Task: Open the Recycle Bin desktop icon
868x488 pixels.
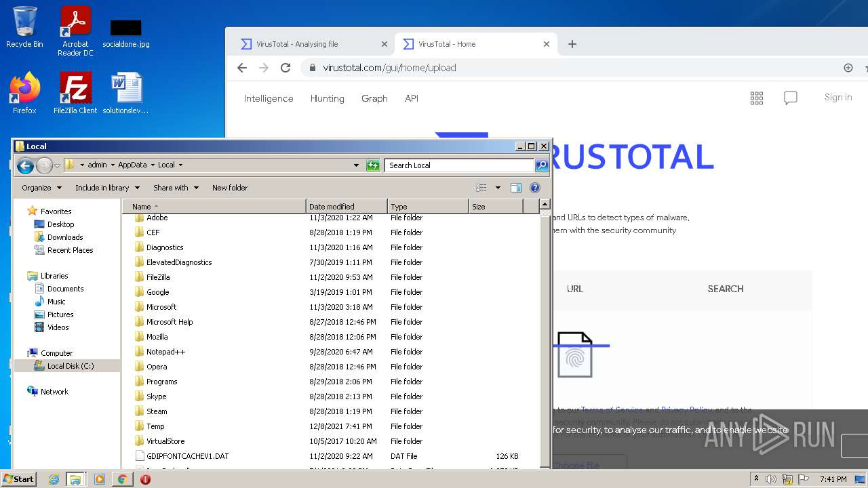Action: pos(24,27)
